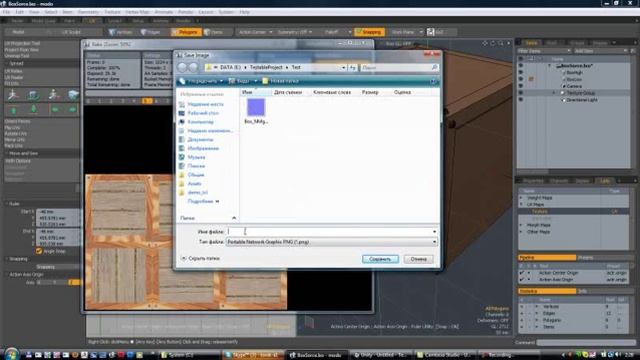Open Texture menu in modo menu bar
The width and height of the screenshot is (640, 360).
coord(112,12)
